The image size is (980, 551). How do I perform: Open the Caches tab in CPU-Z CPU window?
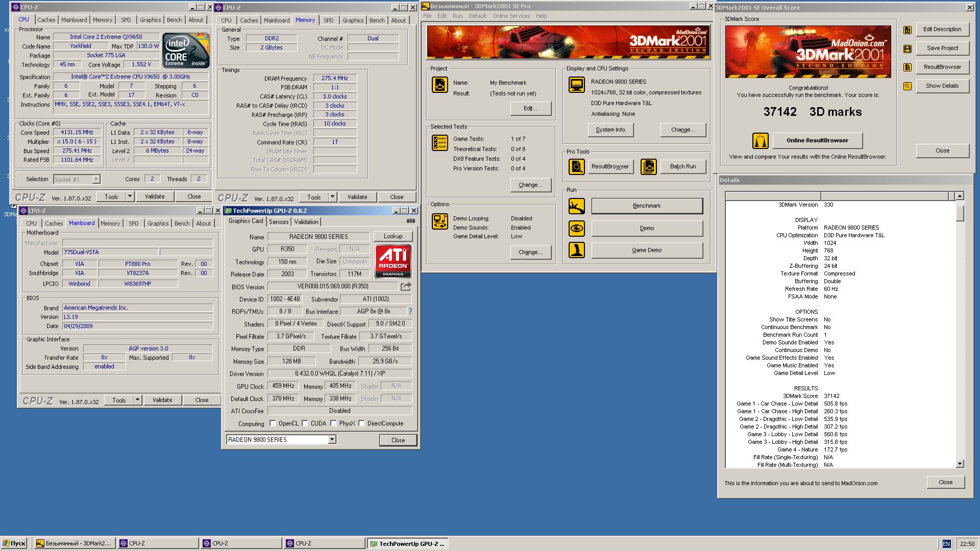point(46,20)
